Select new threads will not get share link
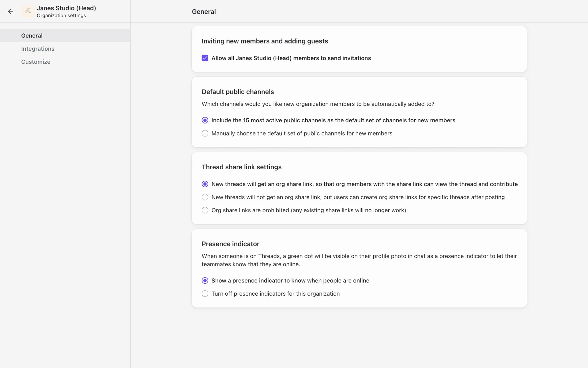This screenshot has width=588, height=368. coord(205,197)
